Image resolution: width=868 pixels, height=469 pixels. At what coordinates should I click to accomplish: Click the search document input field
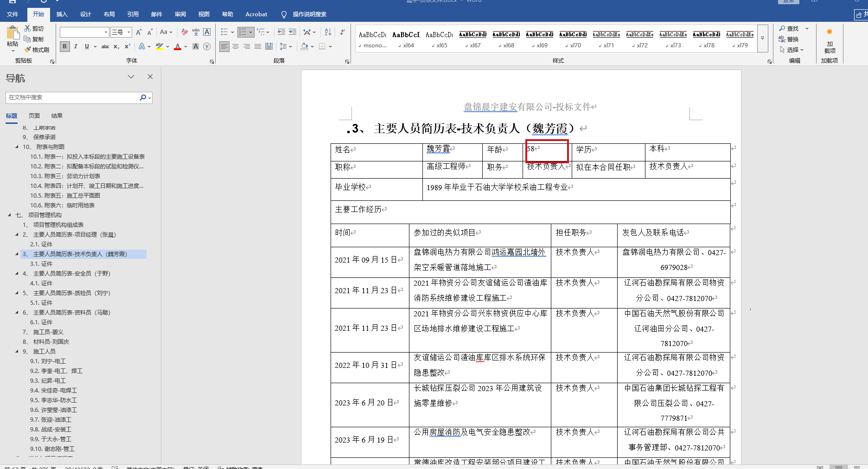pos(72,97)
